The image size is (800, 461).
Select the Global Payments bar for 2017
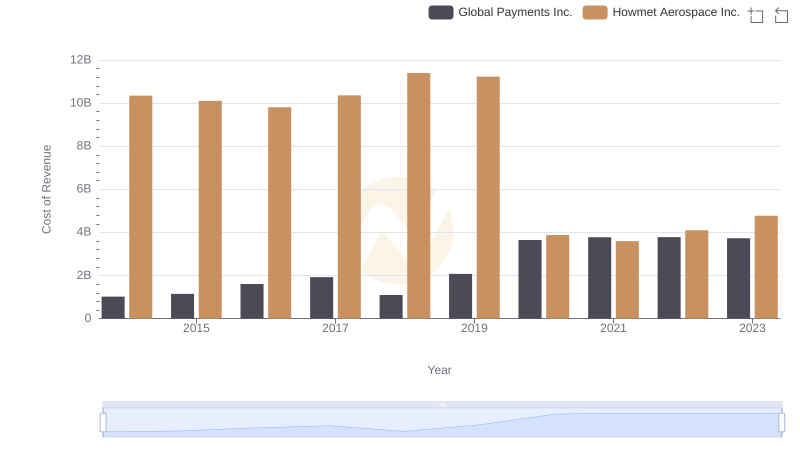[x=321, y=298]
